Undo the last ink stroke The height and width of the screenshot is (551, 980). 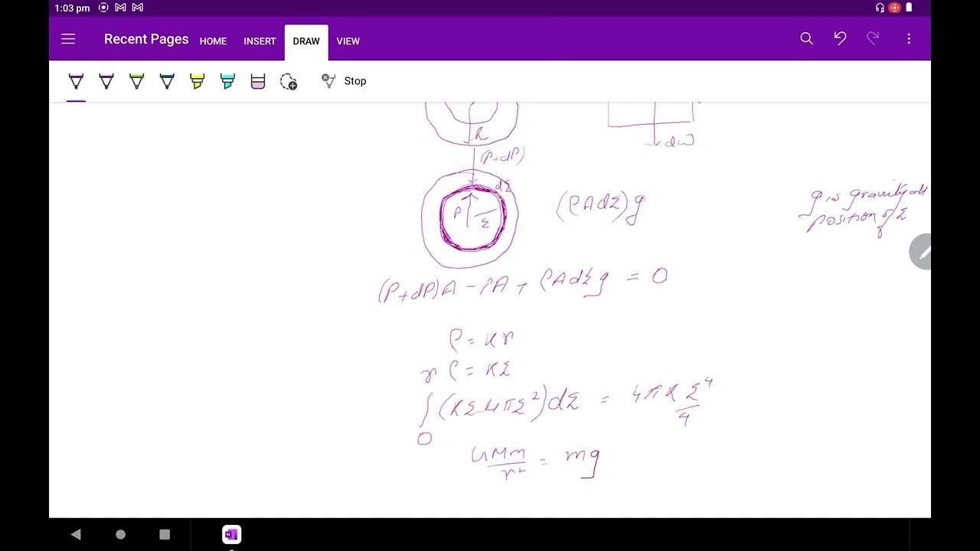(840, 38)
